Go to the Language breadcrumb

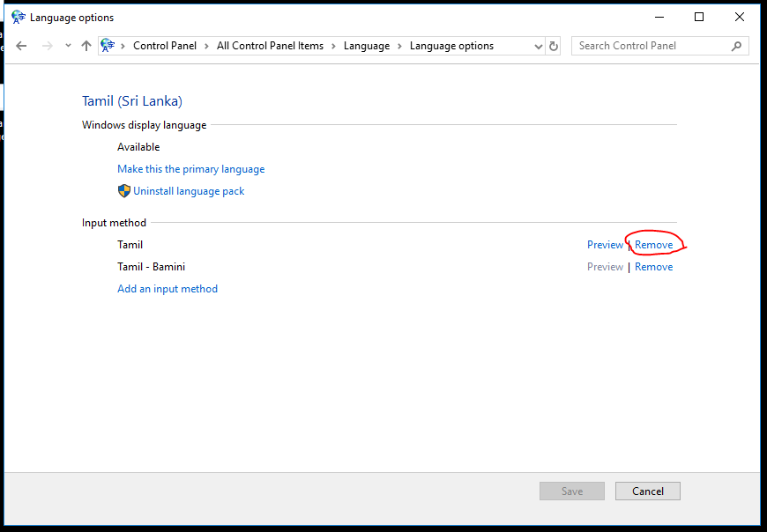(367, 46)
